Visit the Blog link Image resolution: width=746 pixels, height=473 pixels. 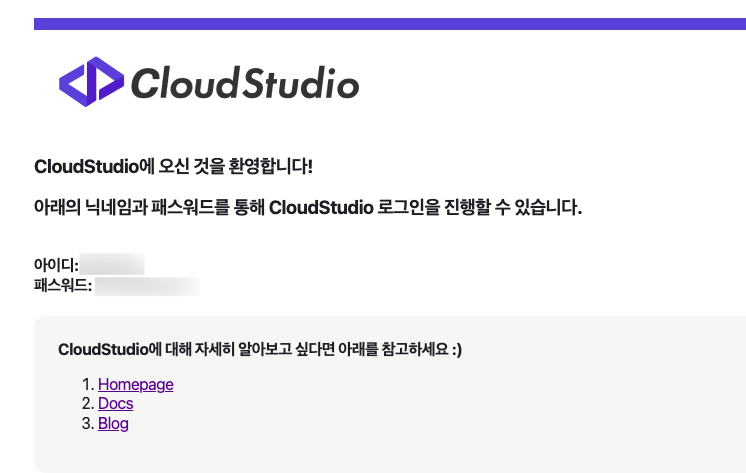113,423
